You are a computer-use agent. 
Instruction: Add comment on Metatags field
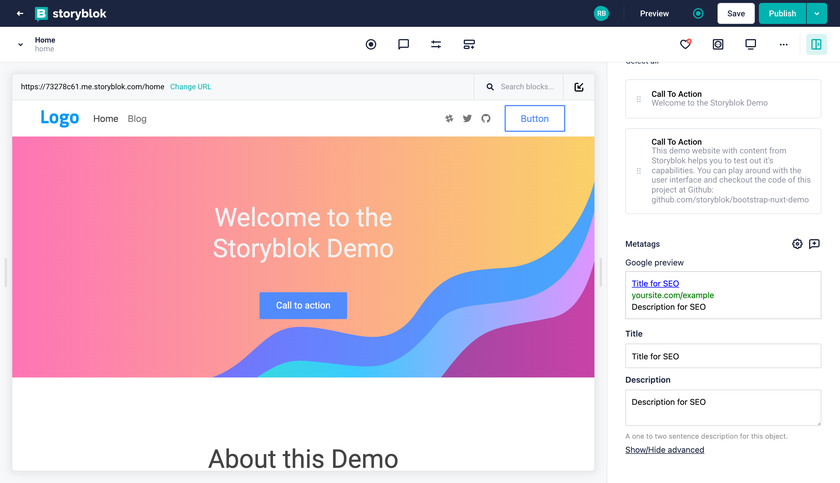[814, 244]
